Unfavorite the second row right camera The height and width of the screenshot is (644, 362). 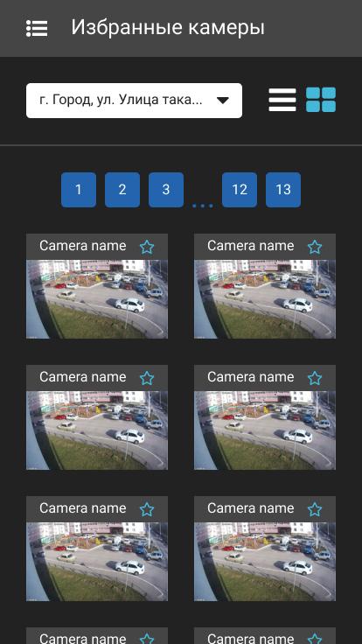(315, 378)
